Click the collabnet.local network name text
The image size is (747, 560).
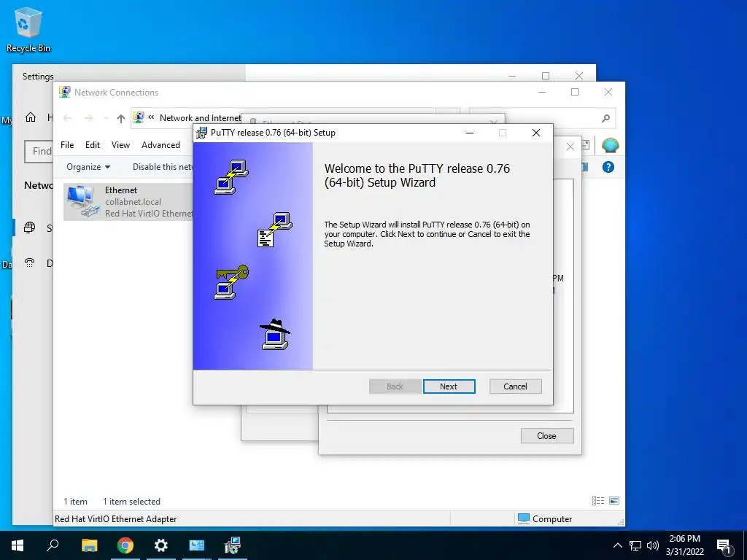pyautogui.click(x=133, y=202)
